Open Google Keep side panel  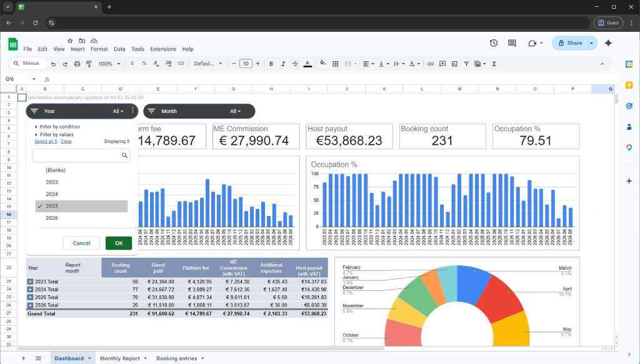(629, 85)
